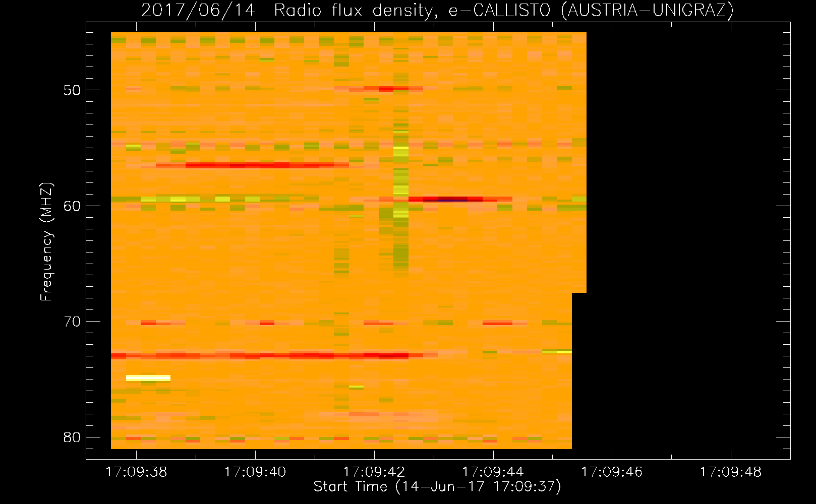Viewport: 816px width, 504px height.
Task: Click the 80 frequency tick label
Action: click(x=72, y=437)
